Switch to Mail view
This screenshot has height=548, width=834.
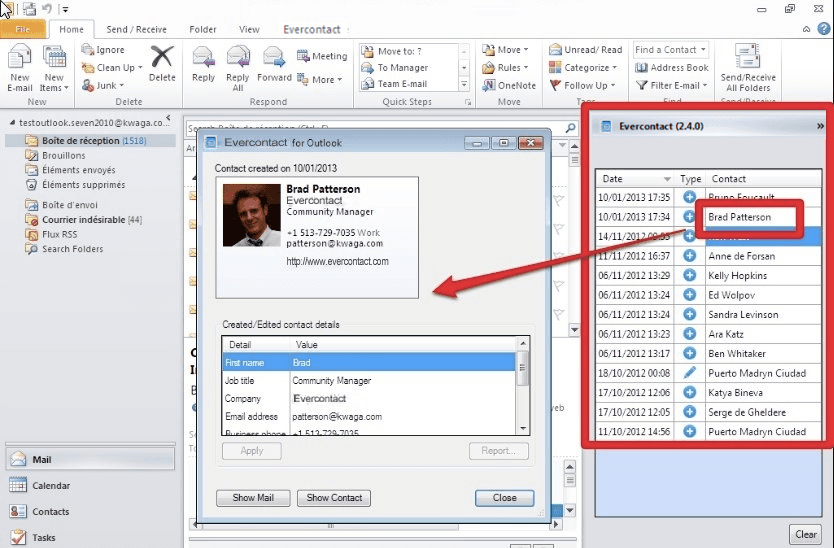90,459
